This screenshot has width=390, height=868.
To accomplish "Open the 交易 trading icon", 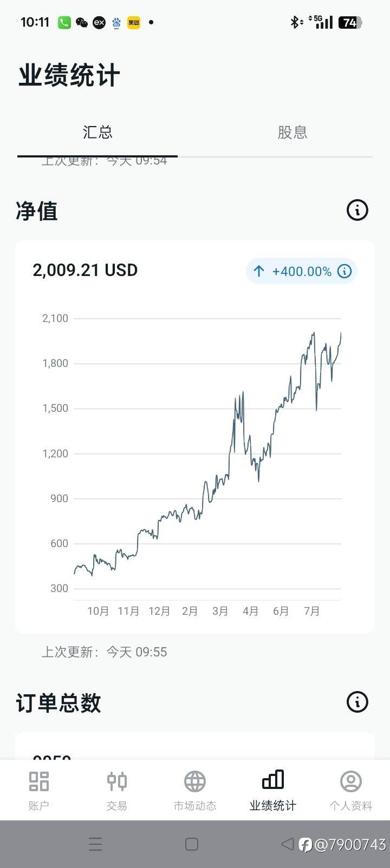I will click(x=116, y=781).
